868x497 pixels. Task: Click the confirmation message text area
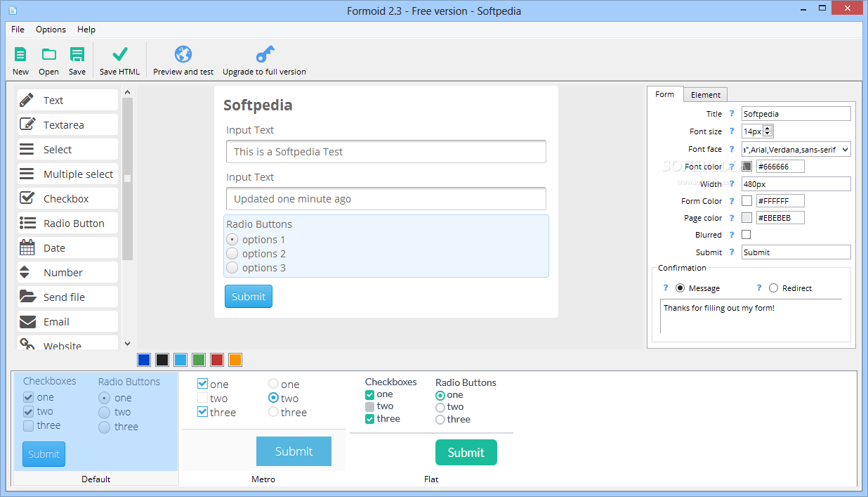pos(751,316)
